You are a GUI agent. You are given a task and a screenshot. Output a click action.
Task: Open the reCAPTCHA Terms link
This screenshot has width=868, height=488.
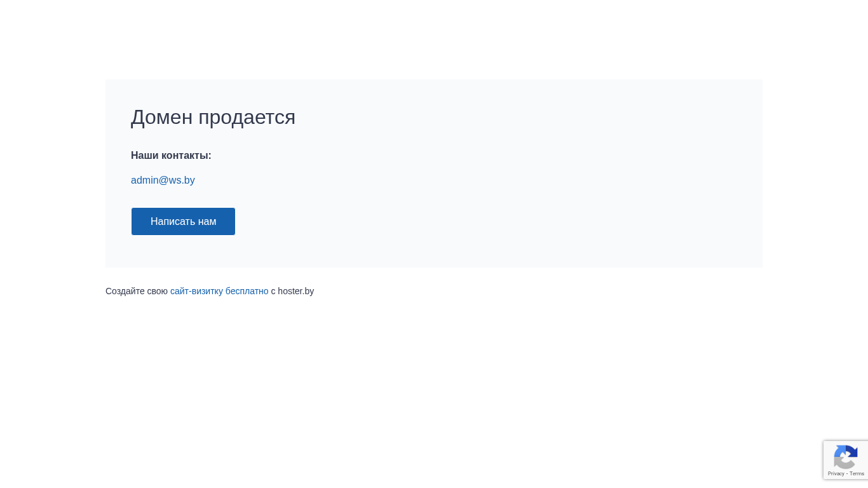(x=857, y=473)
